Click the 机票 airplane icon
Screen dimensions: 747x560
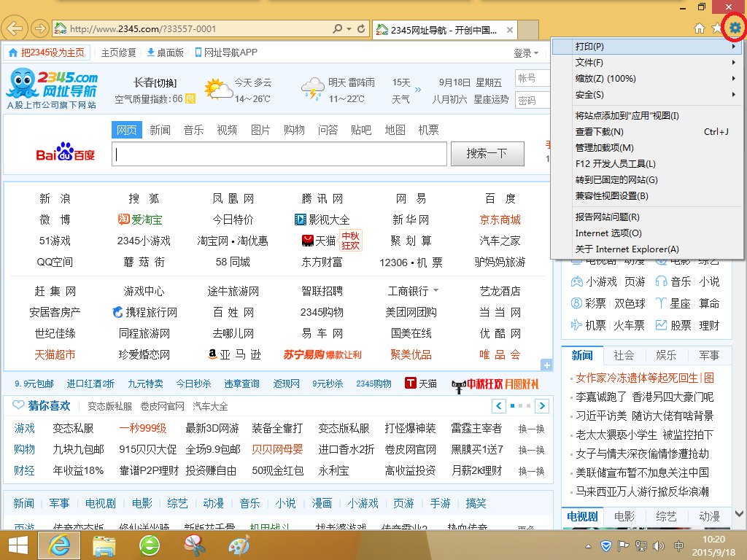pos(576,324)
